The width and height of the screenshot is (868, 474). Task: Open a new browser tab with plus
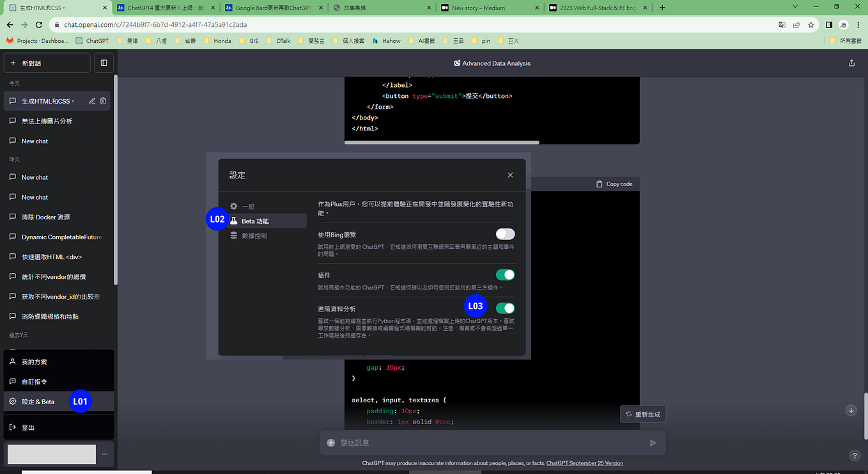pos(662,8)
